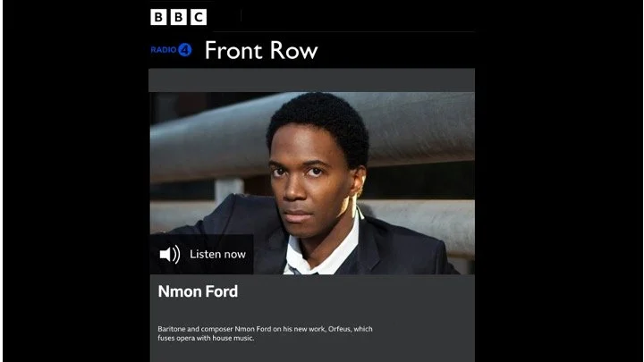Image resolution: width=644 pixels, height=362 pixels.
Task: Open the Front Row programme title
Action: click(261, 50)
